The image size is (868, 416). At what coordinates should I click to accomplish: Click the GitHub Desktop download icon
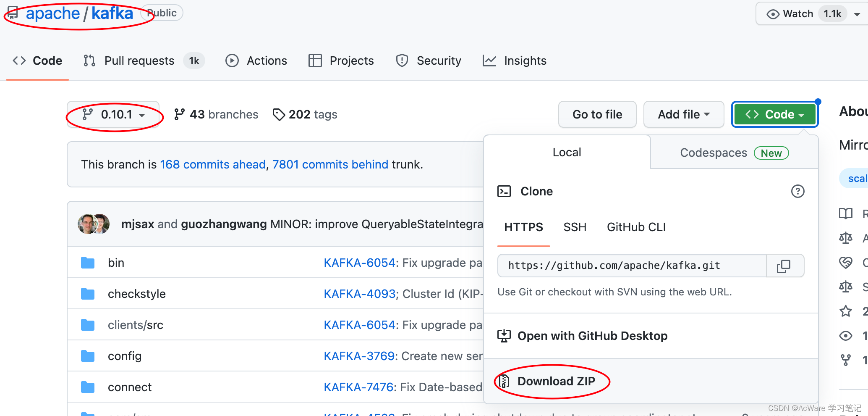coord(504,336)
